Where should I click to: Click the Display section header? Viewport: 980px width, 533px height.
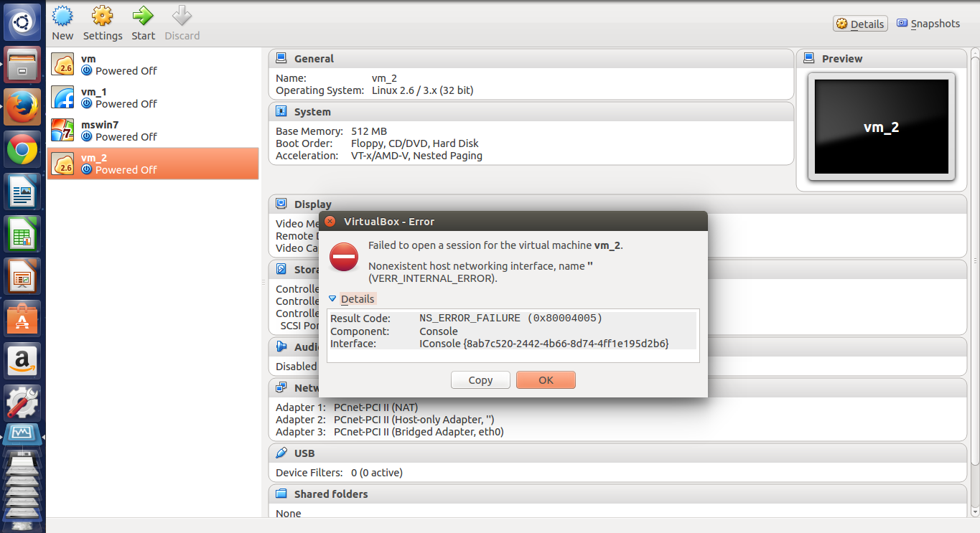(x=617, y=204)
